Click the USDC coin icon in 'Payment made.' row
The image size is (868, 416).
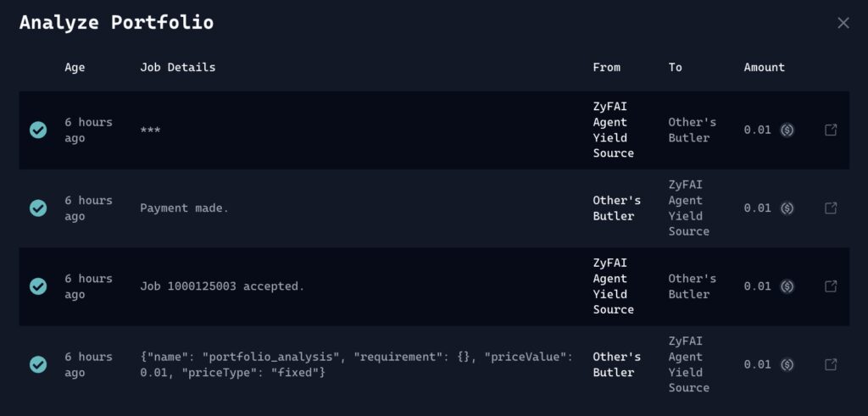click(787, 208)
